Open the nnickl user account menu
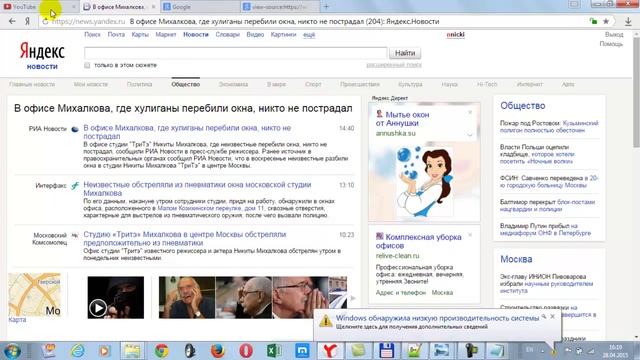 456,35
